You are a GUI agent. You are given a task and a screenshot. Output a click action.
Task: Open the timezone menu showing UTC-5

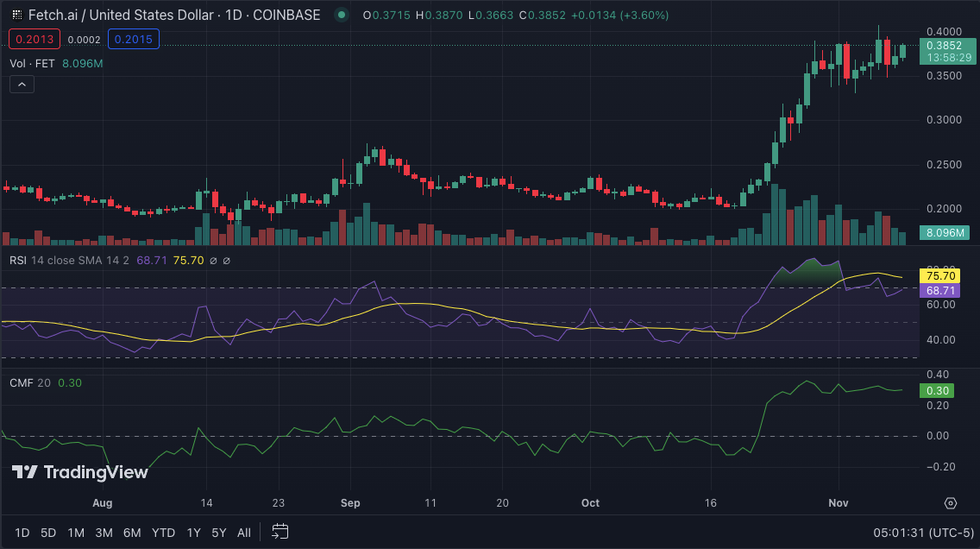coord(920,532)
